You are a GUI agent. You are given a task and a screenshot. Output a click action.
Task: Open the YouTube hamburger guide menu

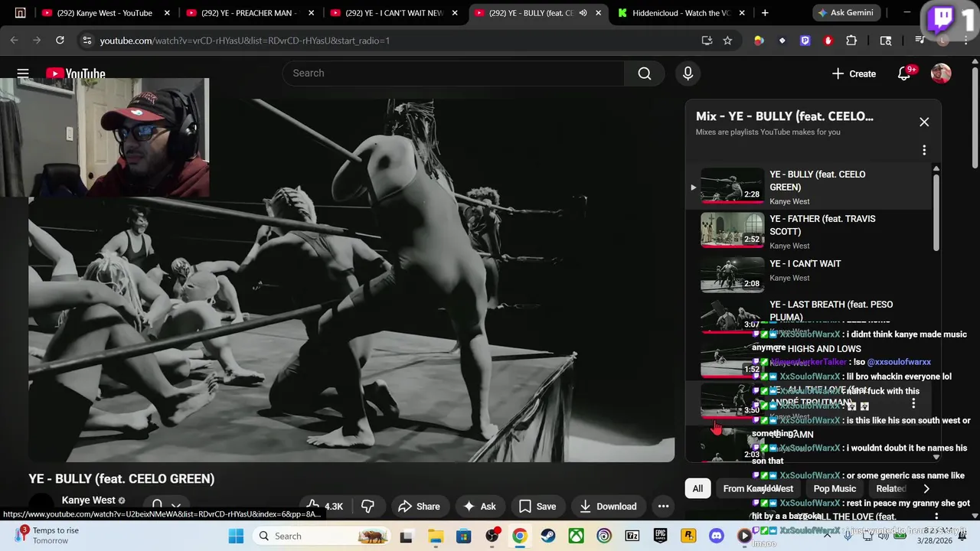click(x=23, y=73)
